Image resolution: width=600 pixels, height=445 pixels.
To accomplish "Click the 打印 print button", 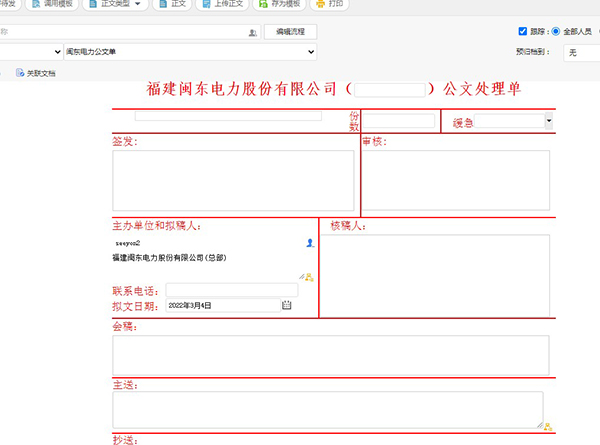I will [x=329, y=4].
